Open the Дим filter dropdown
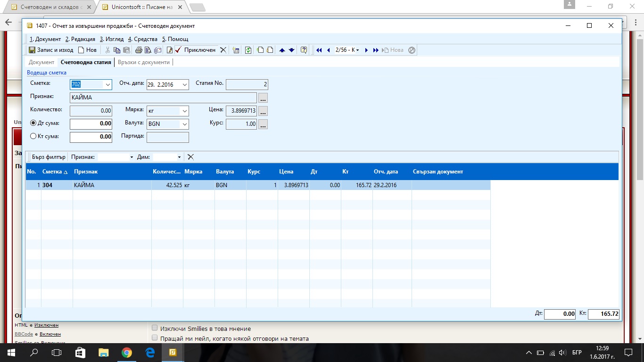The height and width of the screenshot is (362, 644). [179, 157]
